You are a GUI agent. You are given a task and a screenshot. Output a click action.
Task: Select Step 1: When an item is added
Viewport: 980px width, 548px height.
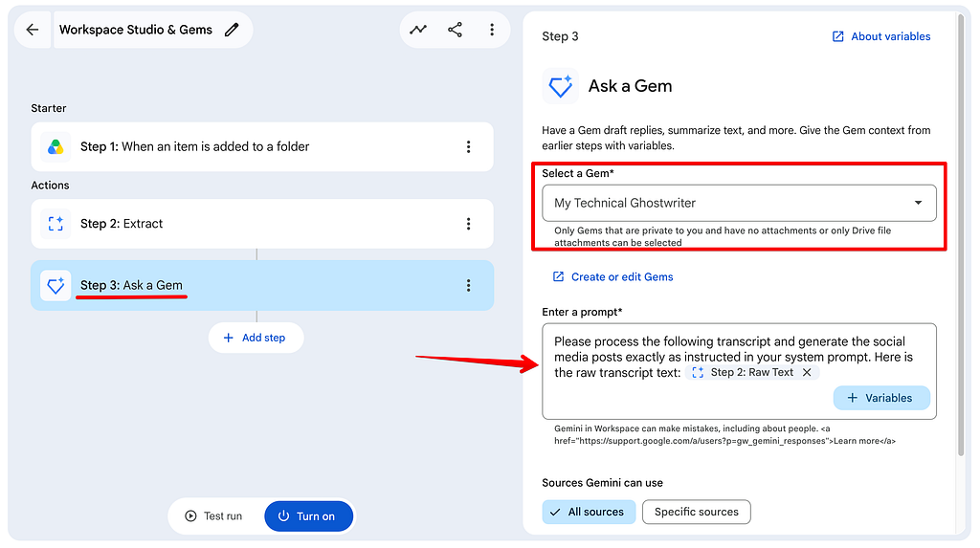262,147
